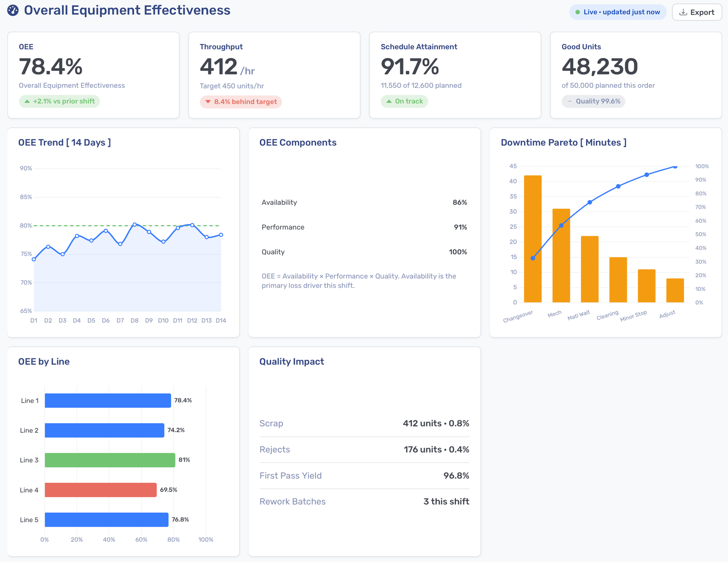The image size is (728, 562).
Task: Click the up triangle in the On track badge
Action: click(x=389, y=101)
